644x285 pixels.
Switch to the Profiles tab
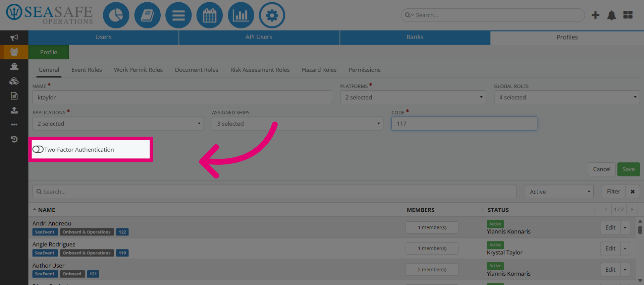coord(567,37)
